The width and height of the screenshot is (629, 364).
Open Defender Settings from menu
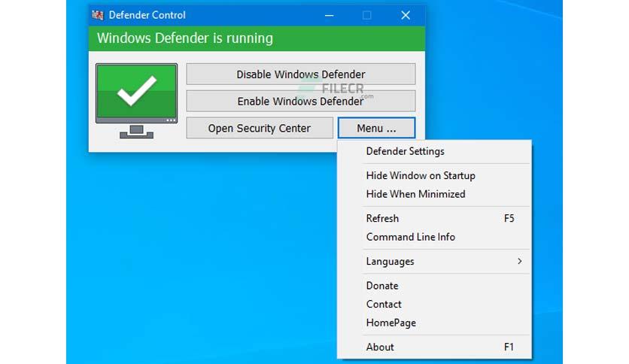click(434, 151)
